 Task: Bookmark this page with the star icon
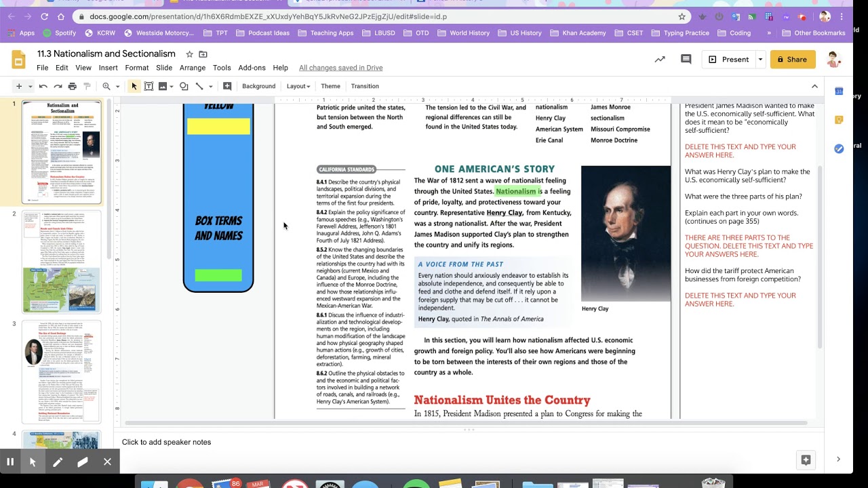tap(682, 16)
